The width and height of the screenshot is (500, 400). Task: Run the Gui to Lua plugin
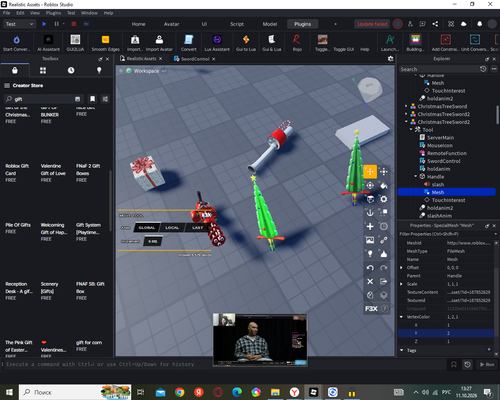pos(246,43)
